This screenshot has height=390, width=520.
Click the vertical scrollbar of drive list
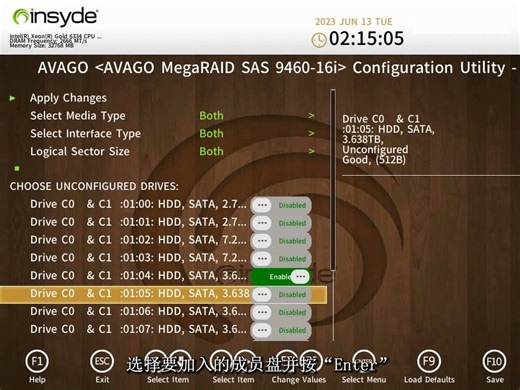(x=333, y=180)
